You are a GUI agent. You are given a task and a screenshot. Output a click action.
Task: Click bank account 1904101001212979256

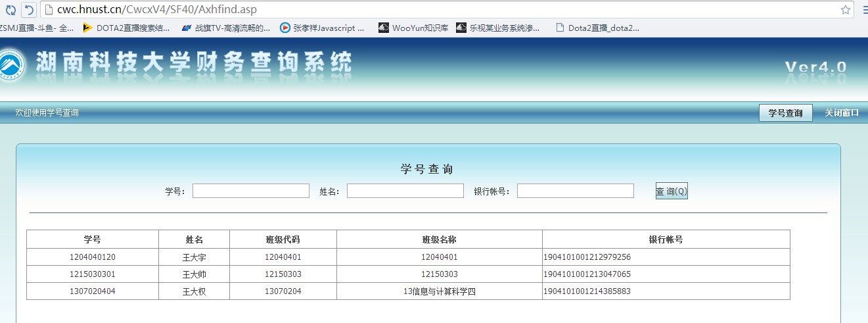[587, 257]
